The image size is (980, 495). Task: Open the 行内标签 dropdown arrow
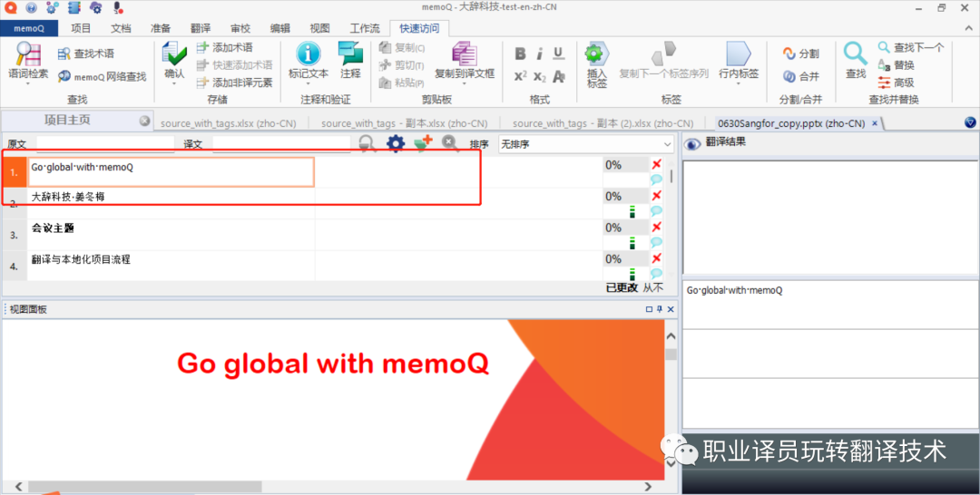pos(738,83)
